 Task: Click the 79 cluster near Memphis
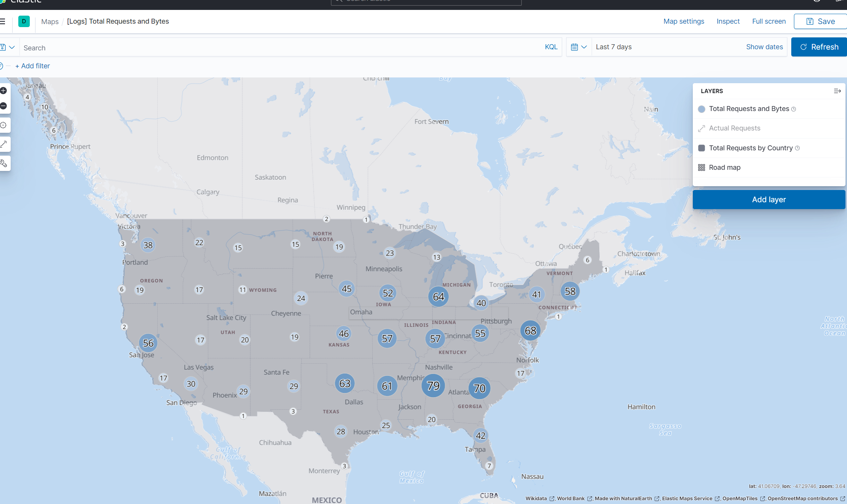pos(433,386)
